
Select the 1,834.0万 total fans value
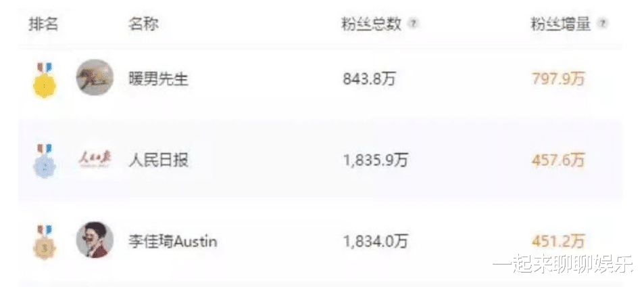pyautogui.click(x=375, y=241)
